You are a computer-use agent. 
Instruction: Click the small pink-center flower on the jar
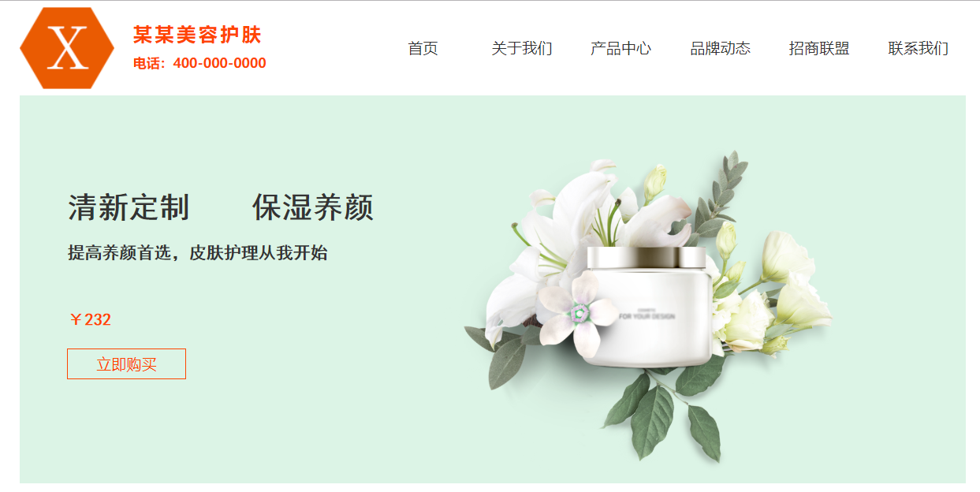[579, 314]
